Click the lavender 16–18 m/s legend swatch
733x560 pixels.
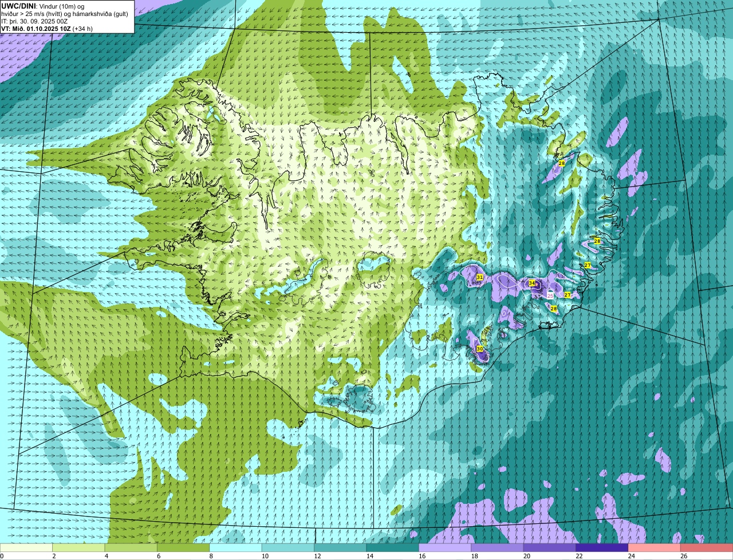pos(445,548)
